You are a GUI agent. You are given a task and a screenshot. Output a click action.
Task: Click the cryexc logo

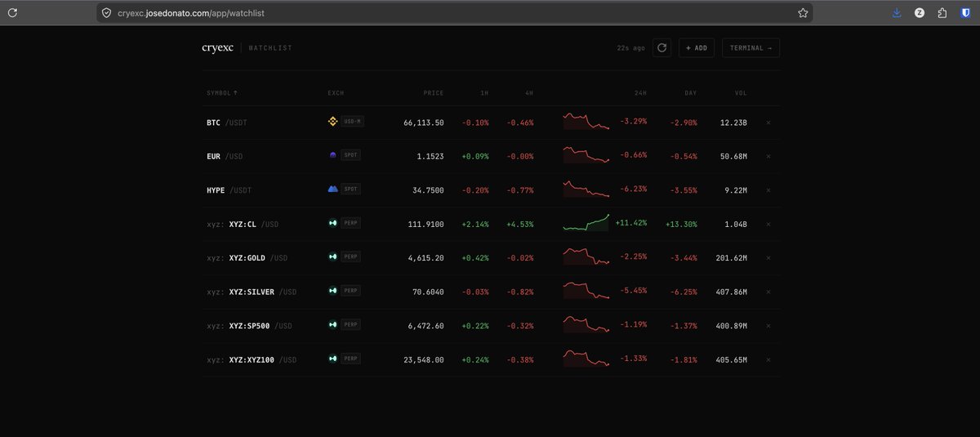[x=217, y=48]
